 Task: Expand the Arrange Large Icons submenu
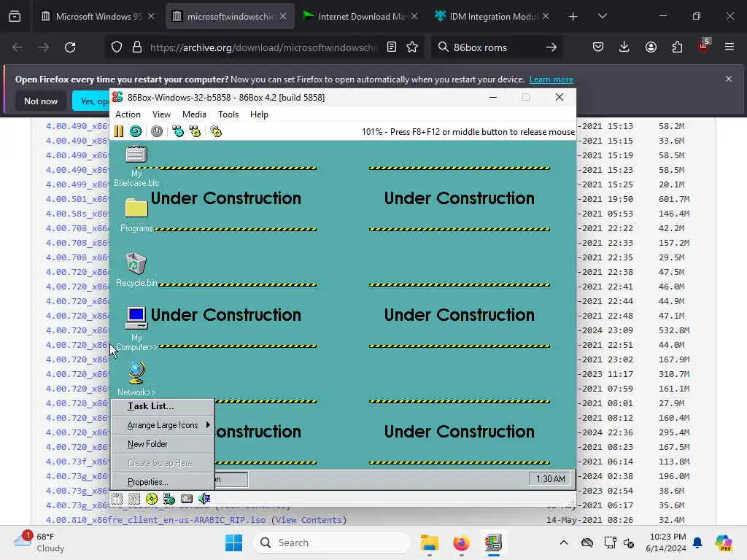click(x=163, y=425)
